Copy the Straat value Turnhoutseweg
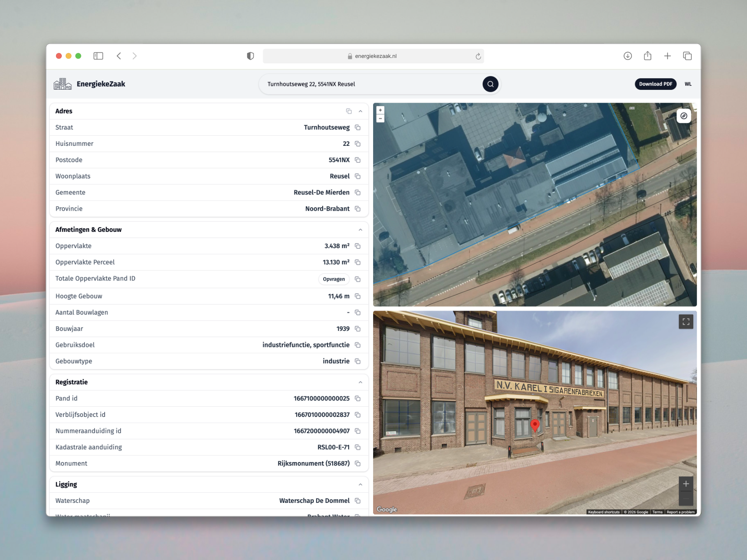Image resolution: width=747 pixels, height=560 pixels. [358, 128]
